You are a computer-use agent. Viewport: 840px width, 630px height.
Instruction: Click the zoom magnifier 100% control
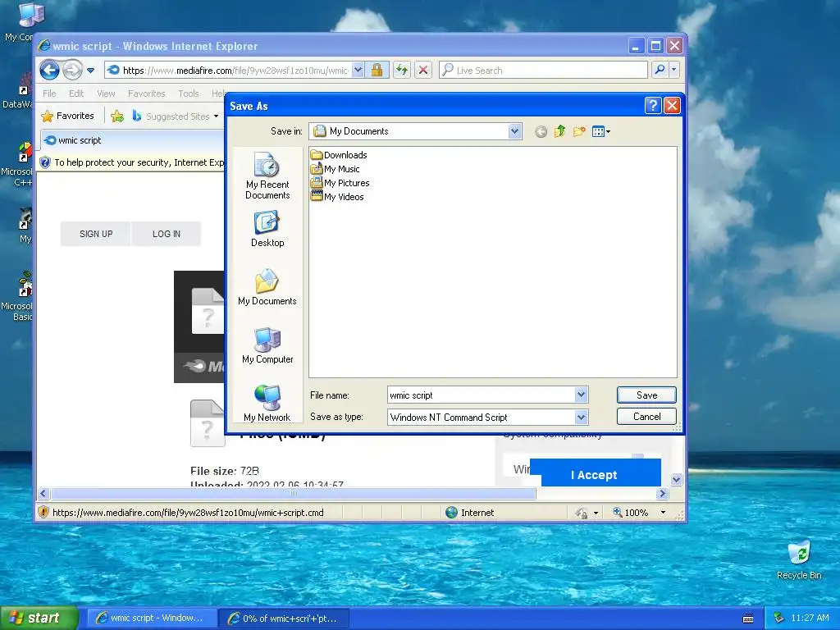[631, 513]
